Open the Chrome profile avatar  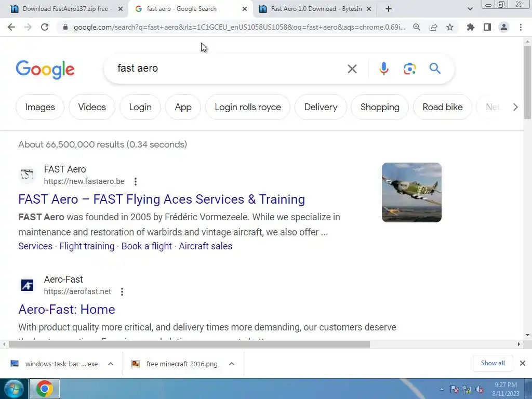504,27
